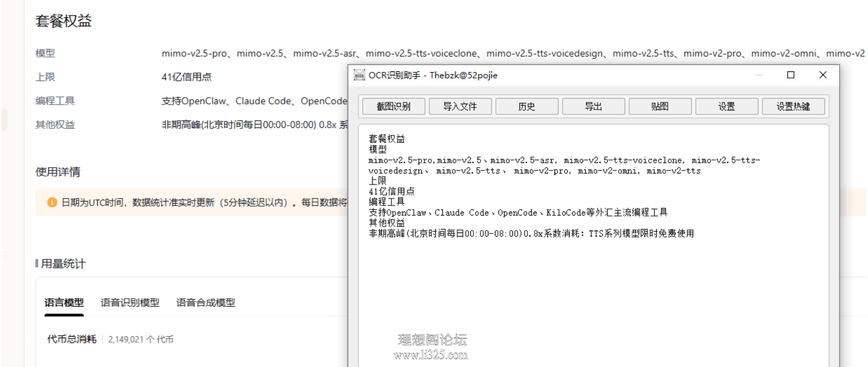The image size is (868, 367).
Task: Click the OCR识别助手 app icon in title bar
Action: click(359, 75)
